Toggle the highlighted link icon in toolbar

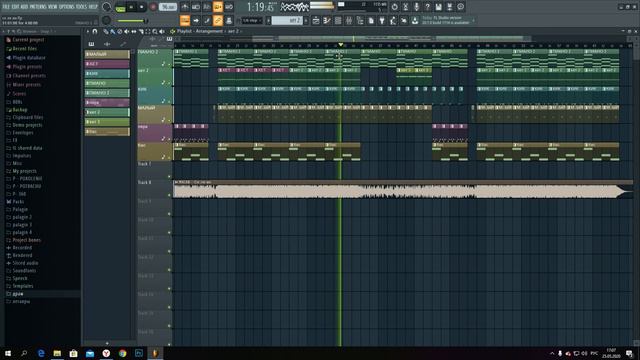tap(218, 20)
